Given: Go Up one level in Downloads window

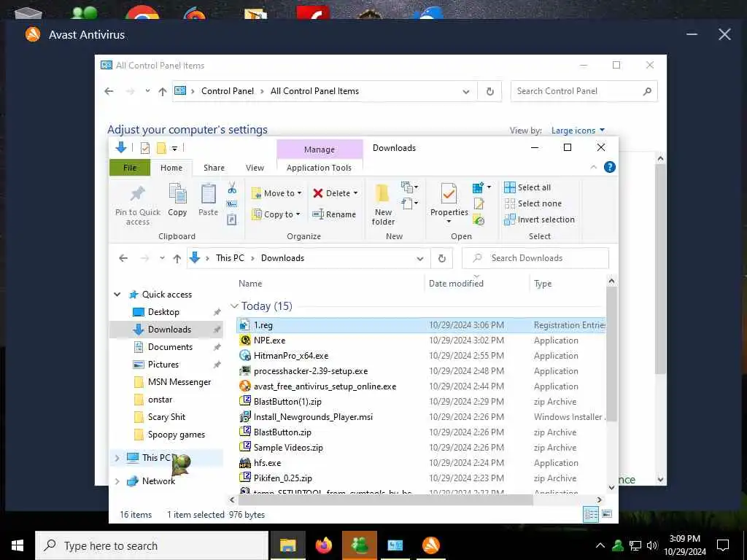Looking at the screenshot, I should tap(177, 258).
